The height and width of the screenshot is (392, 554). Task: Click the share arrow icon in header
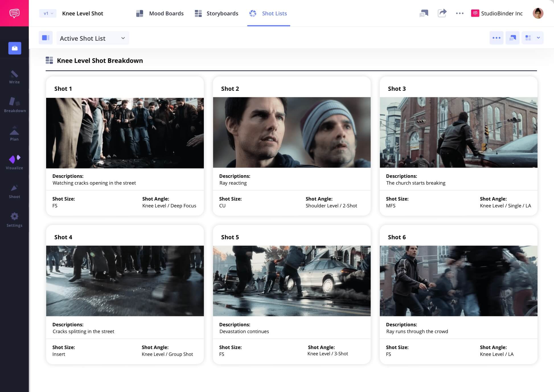point(442,13)
